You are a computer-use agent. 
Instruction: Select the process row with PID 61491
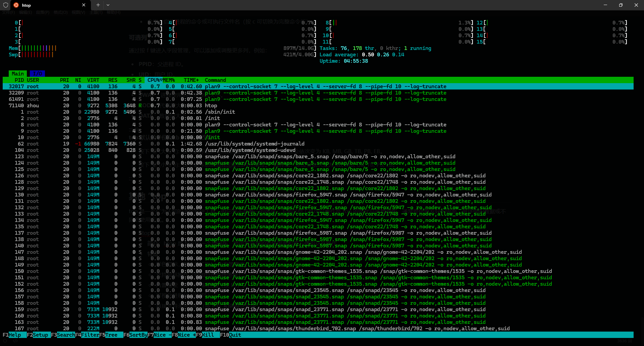(x=318, y=99)
